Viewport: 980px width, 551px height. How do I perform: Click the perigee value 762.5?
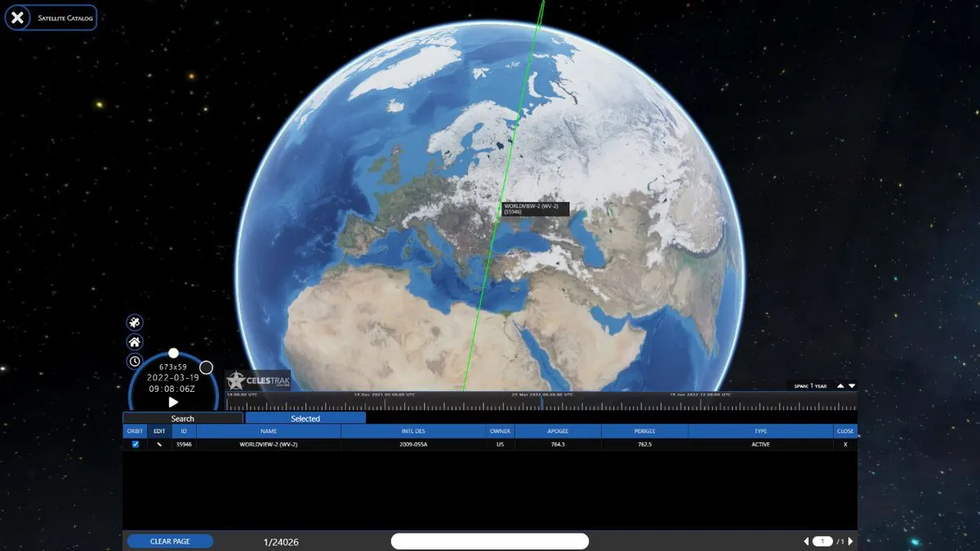tap(645, 445)
